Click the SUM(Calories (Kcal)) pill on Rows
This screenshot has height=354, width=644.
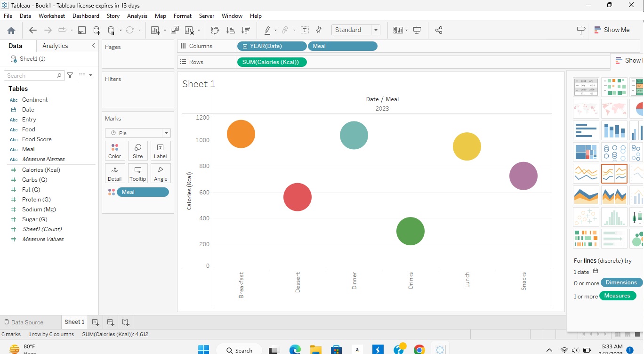272,62
